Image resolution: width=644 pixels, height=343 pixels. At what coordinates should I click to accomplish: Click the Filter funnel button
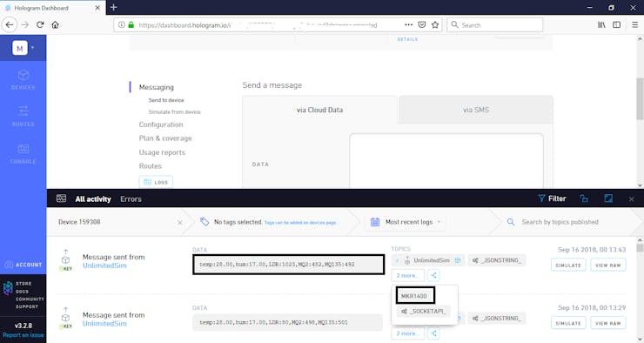point(552,198)
